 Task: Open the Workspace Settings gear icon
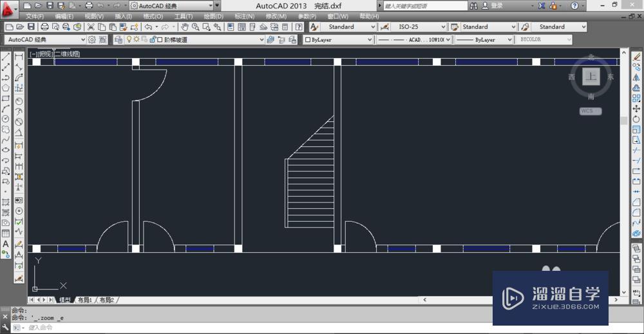(x=92, y=40)
